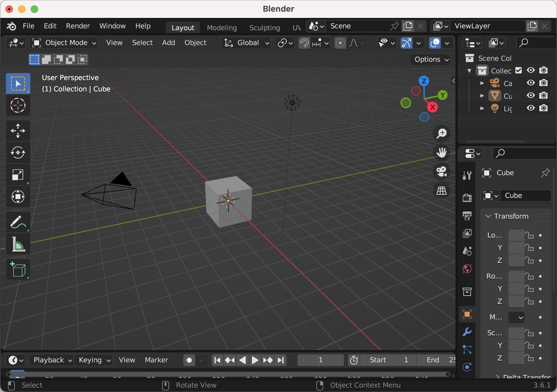Screen dimensions: 557x392
Task: Open the Scene properties tab
Action: point(467,251)
